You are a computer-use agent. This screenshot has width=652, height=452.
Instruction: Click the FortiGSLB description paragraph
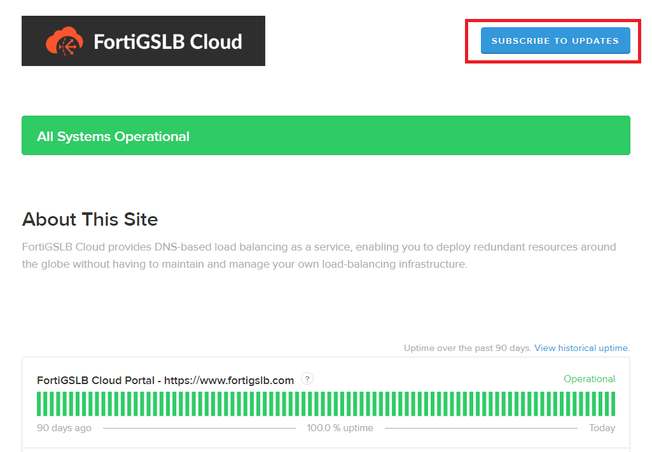click(319, 255)
